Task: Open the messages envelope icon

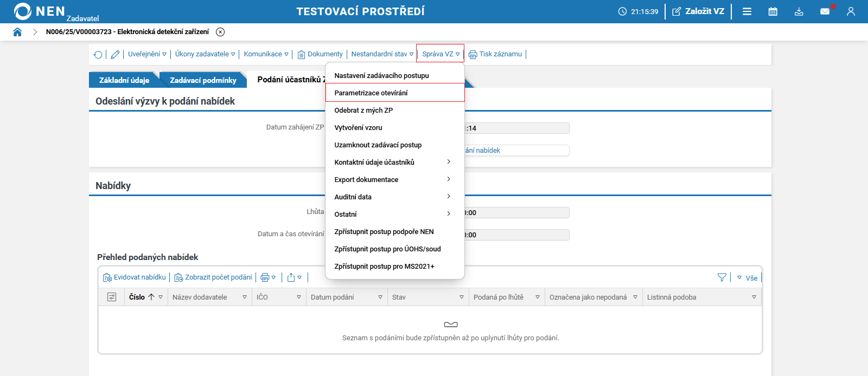Action: pyautogui.click(x=825, y=11)
